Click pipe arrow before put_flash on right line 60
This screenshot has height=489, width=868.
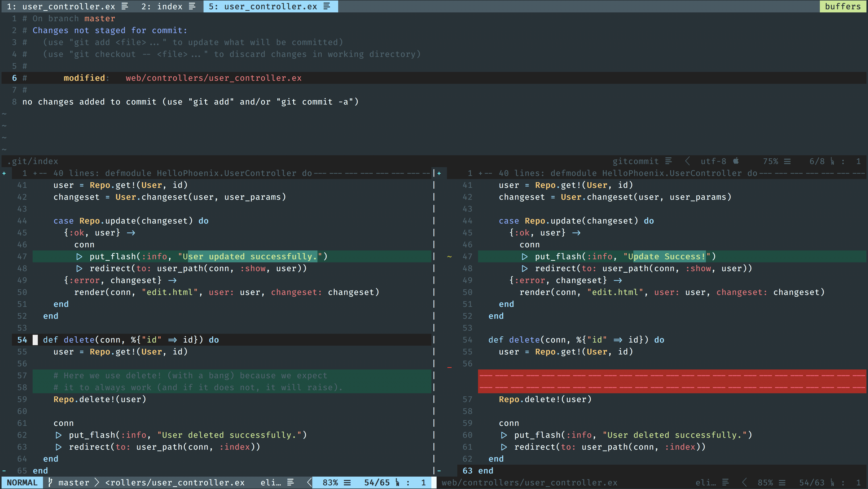click(504, 435)
